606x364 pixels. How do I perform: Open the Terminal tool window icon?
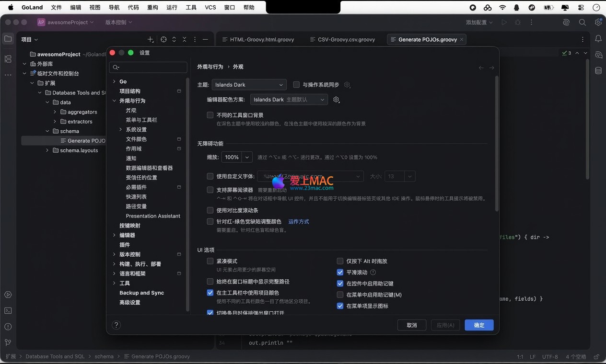pos(8,310)
